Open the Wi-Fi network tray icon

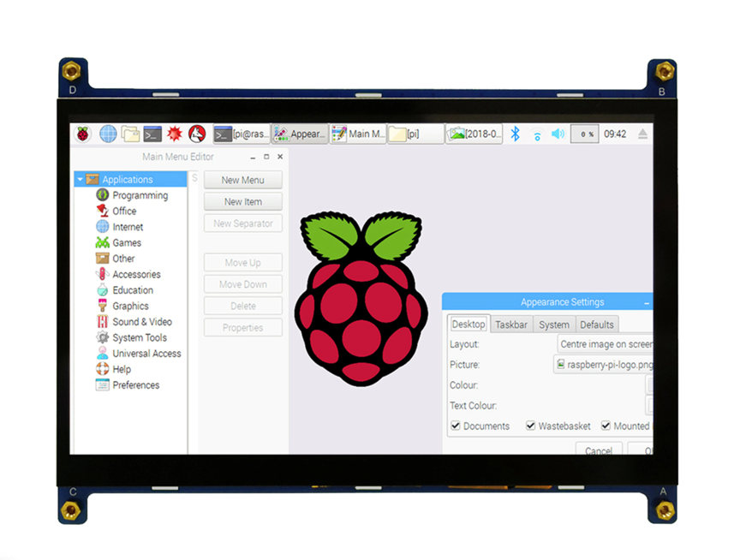pyautogui.click(x=537, y=135)
